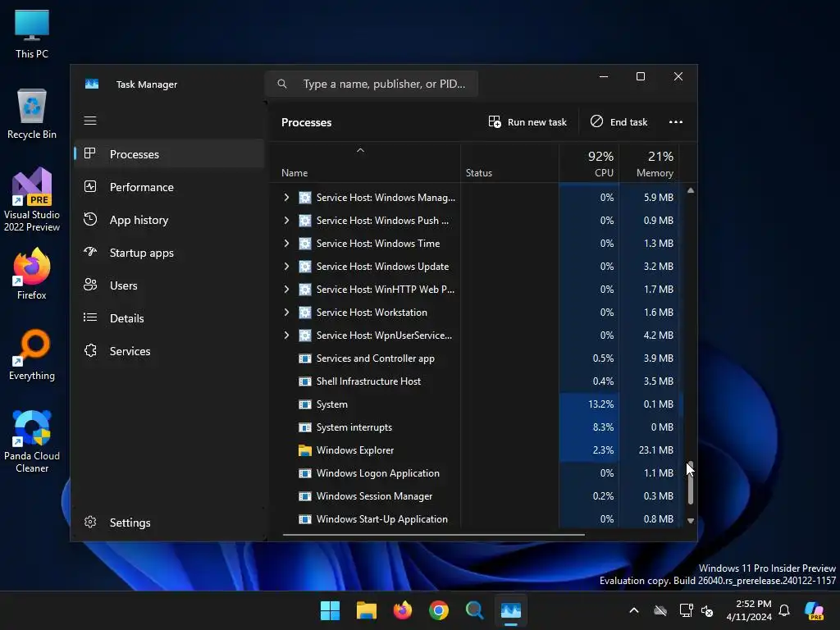Screen dimensions: 840x630
Task: Click the System process icon
Action: coord(305,404)
